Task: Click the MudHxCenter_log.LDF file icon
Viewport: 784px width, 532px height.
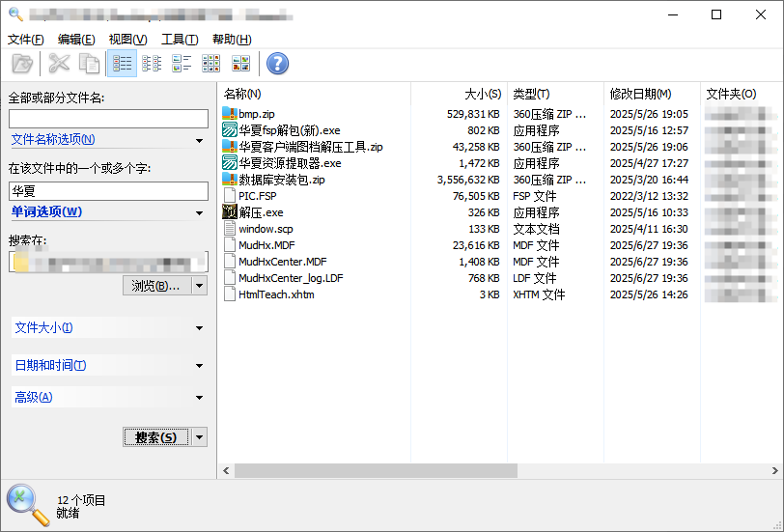Action: [230, 278]
